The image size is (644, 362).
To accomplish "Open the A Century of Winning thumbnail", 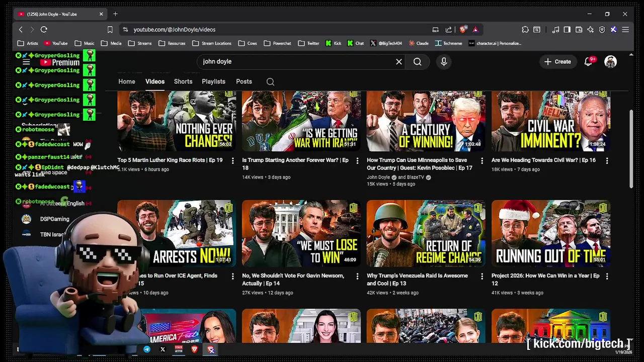I will (x=426, y=121).
